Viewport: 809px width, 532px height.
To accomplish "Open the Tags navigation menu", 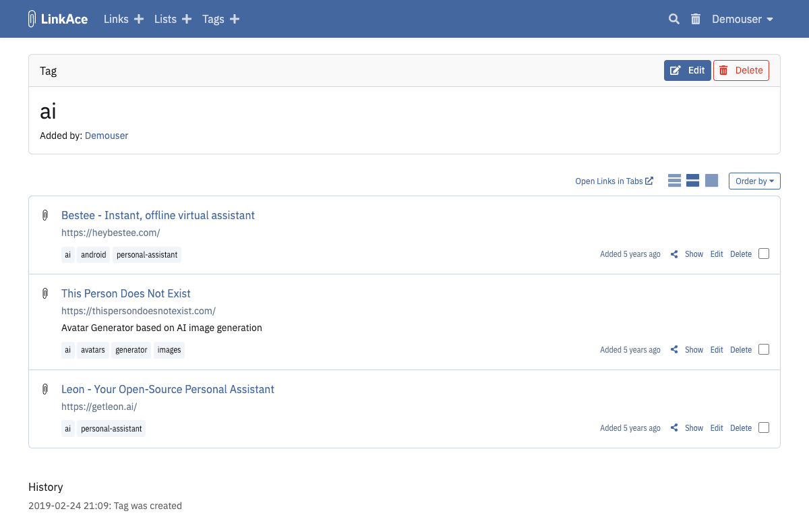I will pos(213,20).
